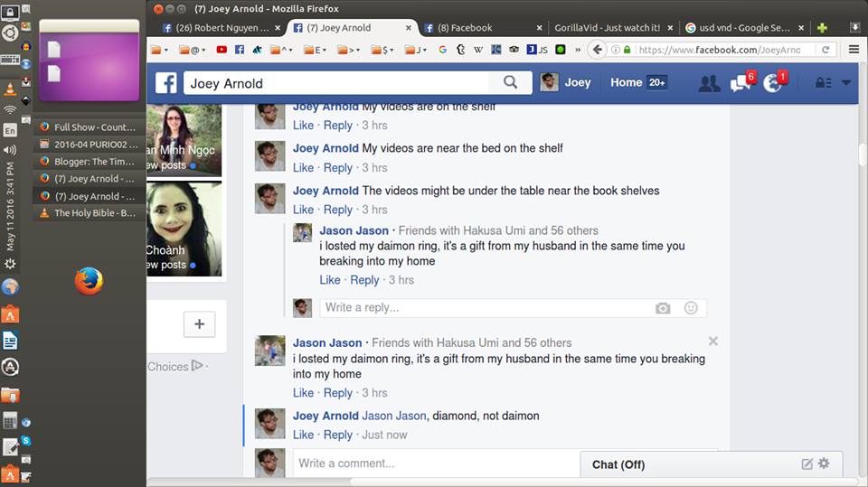Viewport: 868px width, 487px height.
Task: Show more bookmarks with the » chevron
Action: (578, 50)
